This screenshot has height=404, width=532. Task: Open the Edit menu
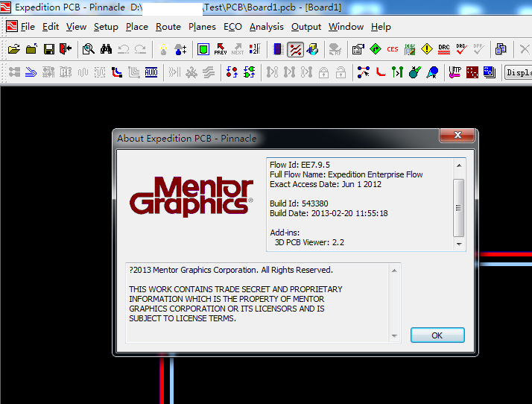click(51, 27)
